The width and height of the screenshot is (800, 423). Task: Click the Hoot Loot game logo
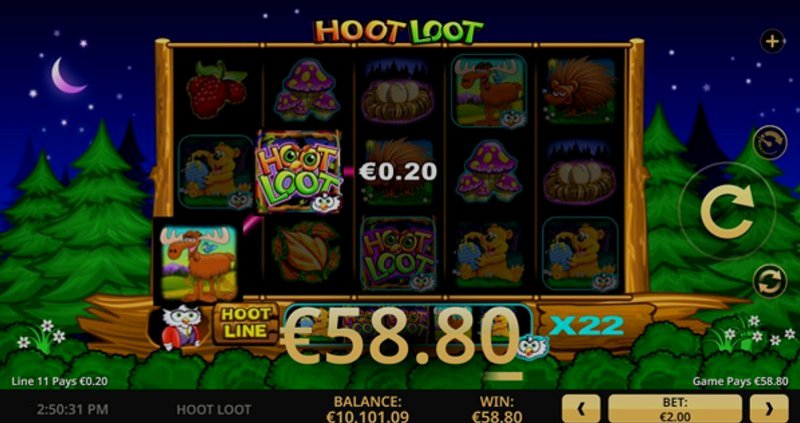pyautogui.click(x=398, y=32)
